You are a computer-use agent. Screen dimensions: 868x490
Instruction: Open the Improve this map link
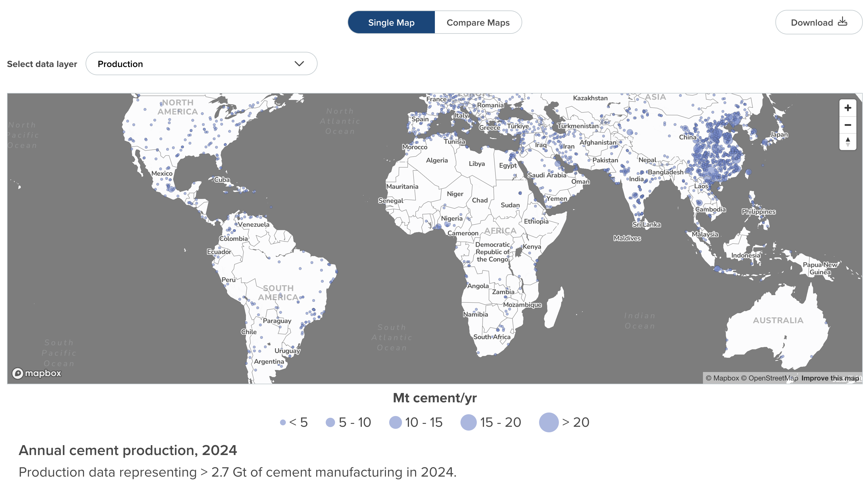(830, 378)
